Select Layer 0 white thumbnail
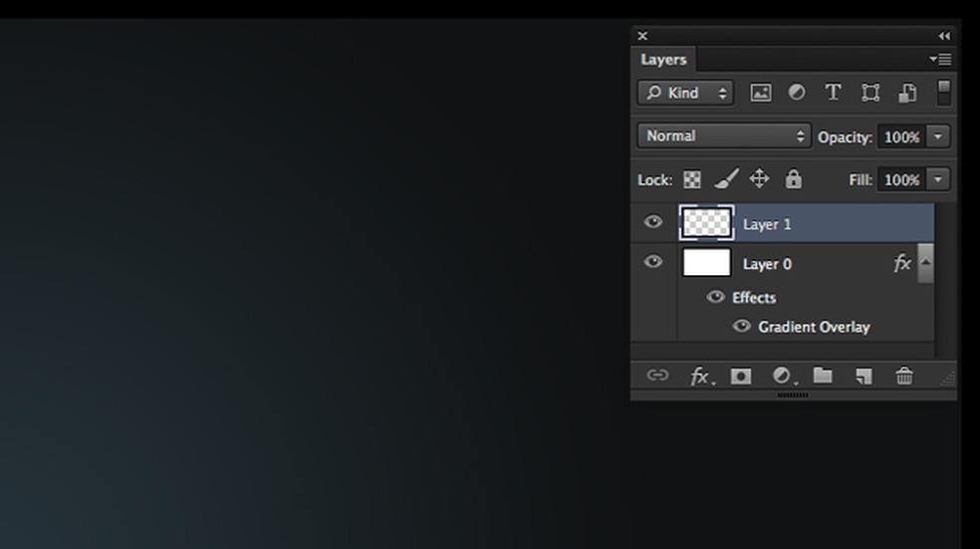This screenshot has width=980, height=549. (706, 263)
